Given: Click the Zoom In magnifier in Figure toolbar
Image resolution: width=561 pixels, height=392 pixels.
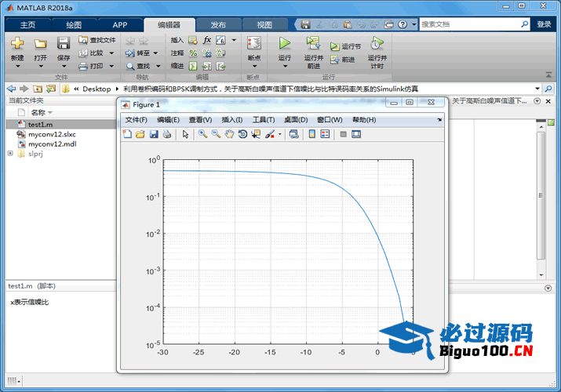Looking at the screenshot, I should [x=202, y=134].
